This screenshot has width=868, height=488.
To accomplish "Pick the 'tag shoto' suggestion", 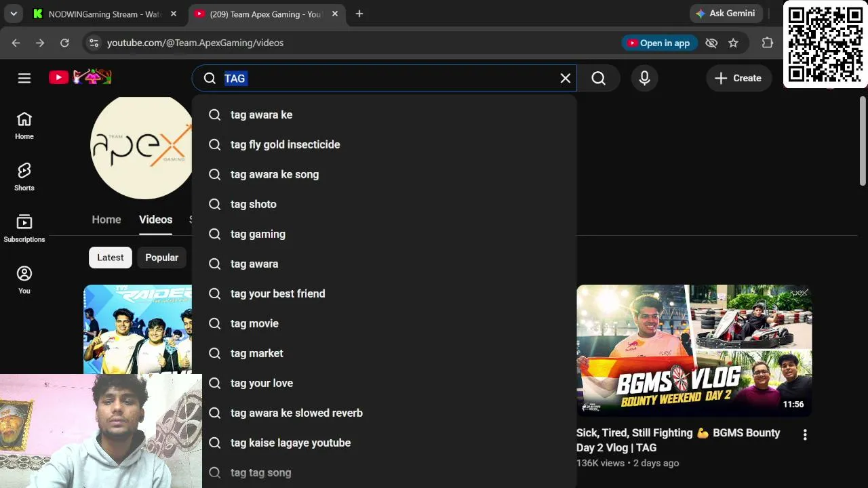I will point(384,204).
